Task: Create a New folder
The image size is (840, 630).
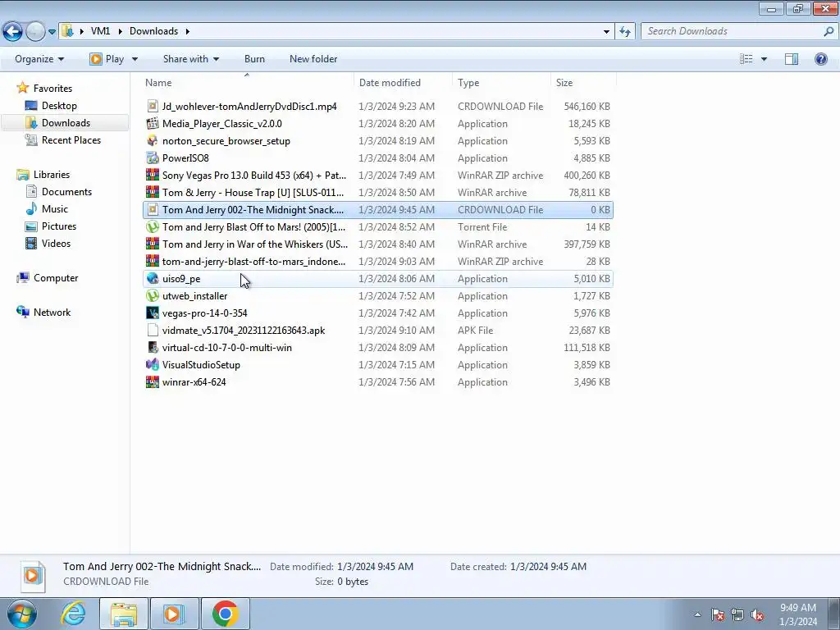Action: tap(313, 59)
